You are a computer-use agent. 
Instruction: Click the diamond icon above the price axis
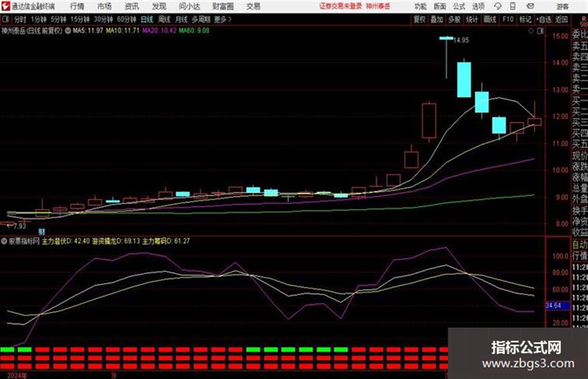(531, 31)
